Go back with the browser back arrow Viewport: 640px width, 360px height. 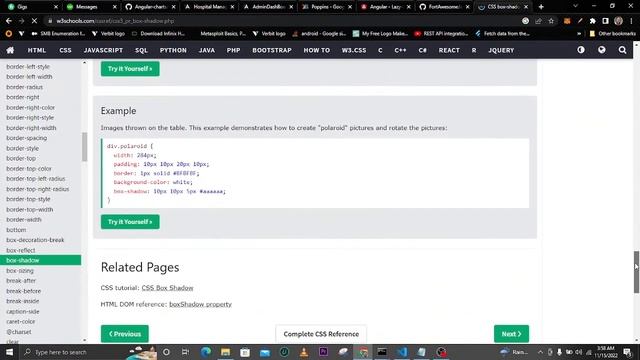pos(9,21)
